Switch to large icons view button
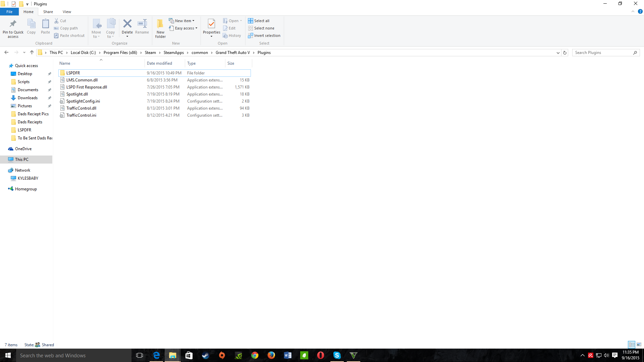This screenshot has height=362, width=644. point(639,345)
